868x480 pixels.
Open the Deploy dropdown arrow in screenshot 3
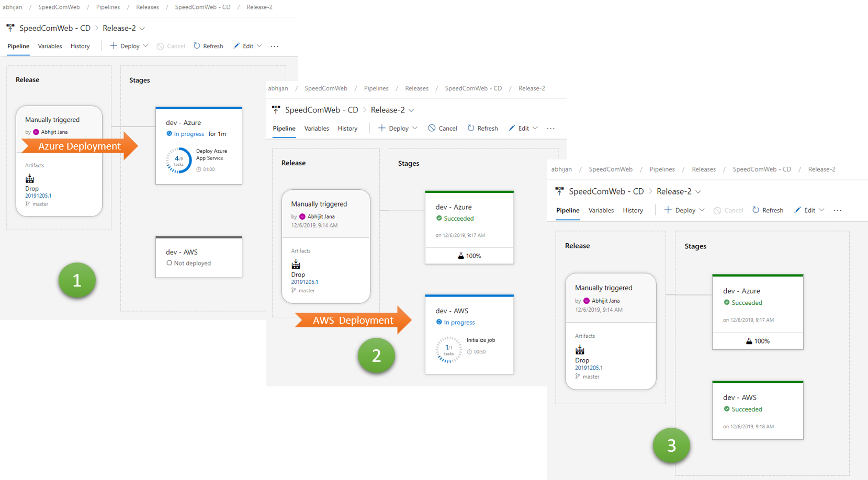point(702,210)
